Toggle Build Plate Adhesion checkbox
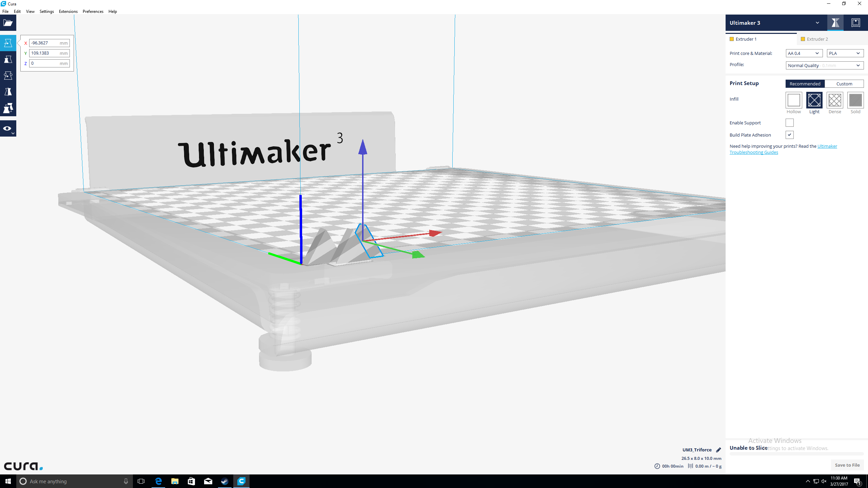The width and height of the screenshot is (868, 488). 790,134
